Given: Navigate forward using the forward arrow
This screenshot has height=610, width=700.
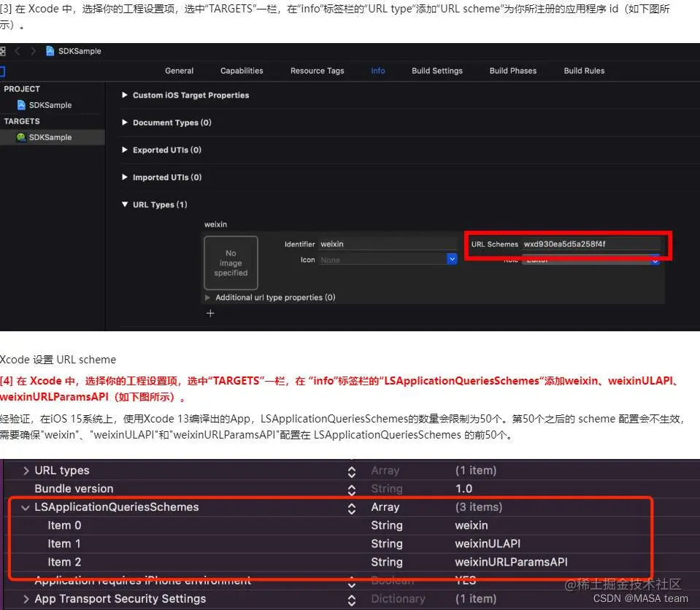Looking at the screenshot, I should (34, 51).
